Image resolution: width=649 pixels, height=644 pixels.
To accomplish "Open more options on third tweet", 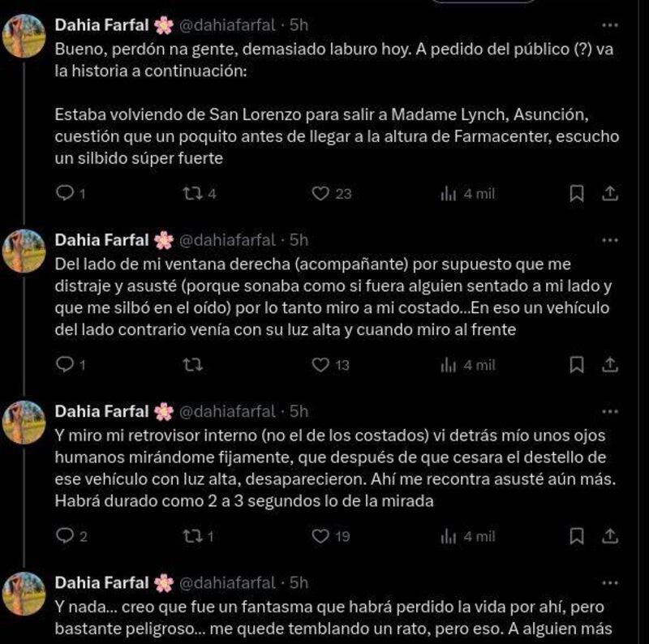I will [610, 411].
